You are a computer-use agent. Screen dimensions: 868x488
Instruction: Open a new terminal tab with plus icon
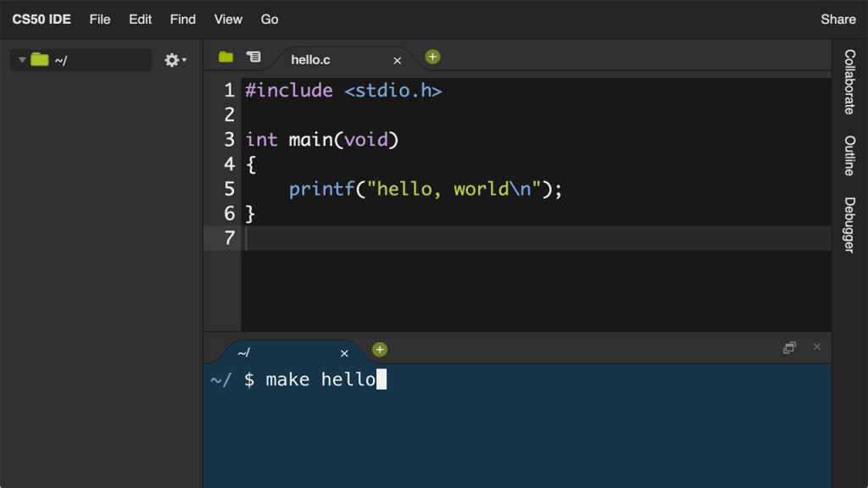click(x=380, y=350)
